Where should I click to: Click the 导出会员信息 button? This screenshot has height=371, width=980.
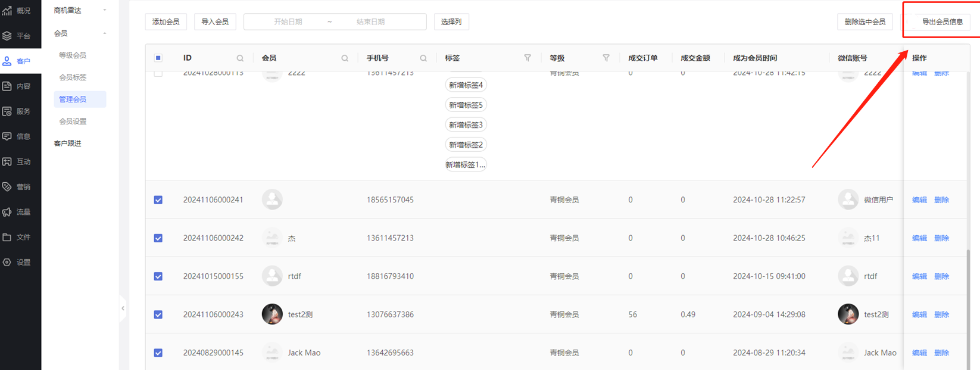pos(942,22)
